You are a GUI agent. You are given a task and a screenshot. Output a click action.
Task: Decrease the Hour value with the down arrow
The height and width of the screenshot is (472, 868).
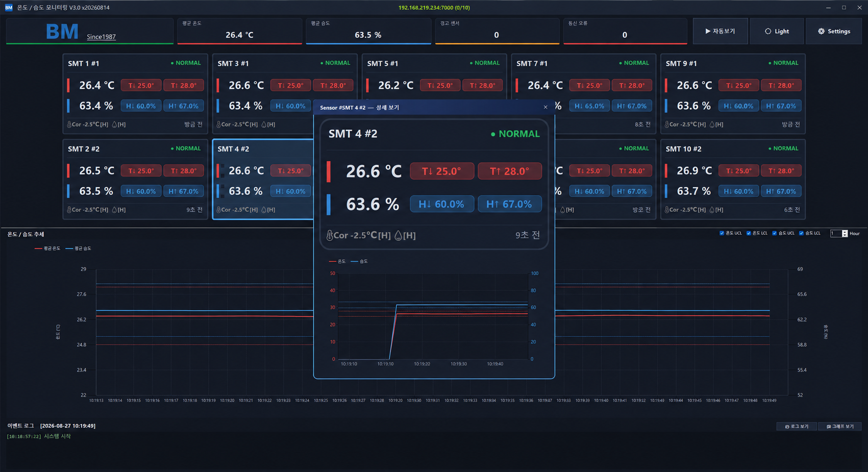click(x=845, y=235)
